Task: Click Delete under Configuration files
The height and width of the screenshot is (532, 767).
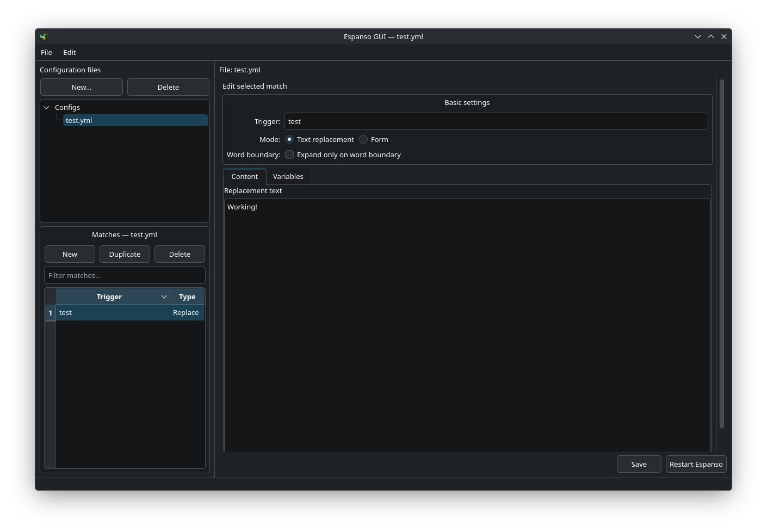Action: click(x=168, y=87)
